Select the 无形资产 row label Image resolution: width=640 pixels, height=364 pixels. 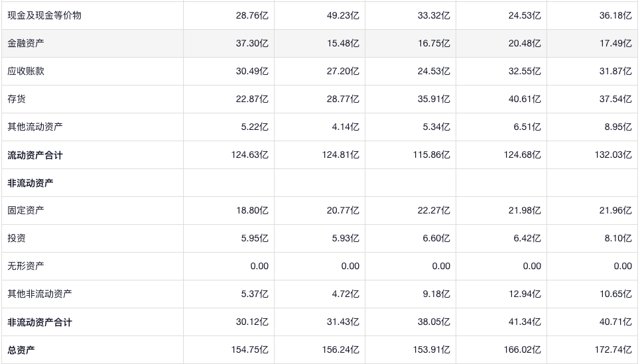point(27,266)
